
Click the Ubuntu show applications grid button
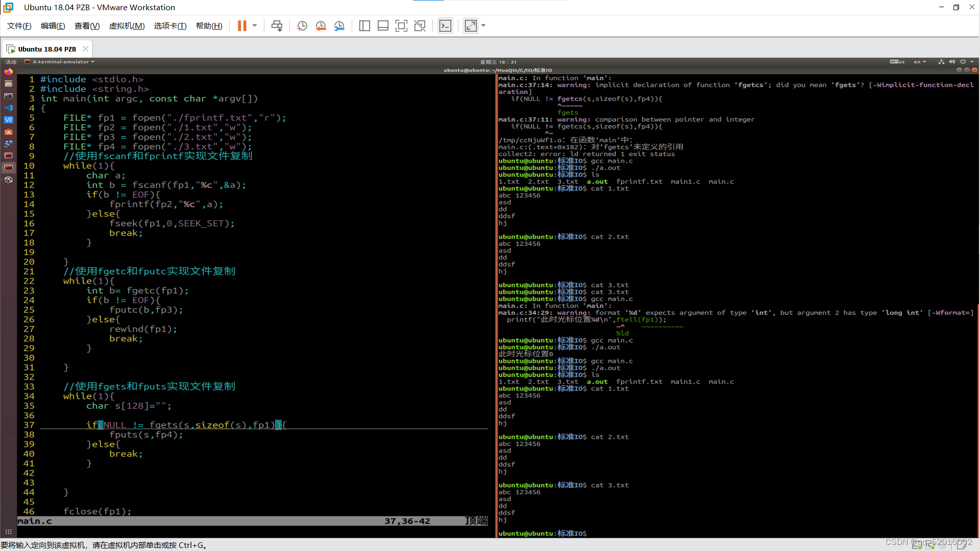8,531
